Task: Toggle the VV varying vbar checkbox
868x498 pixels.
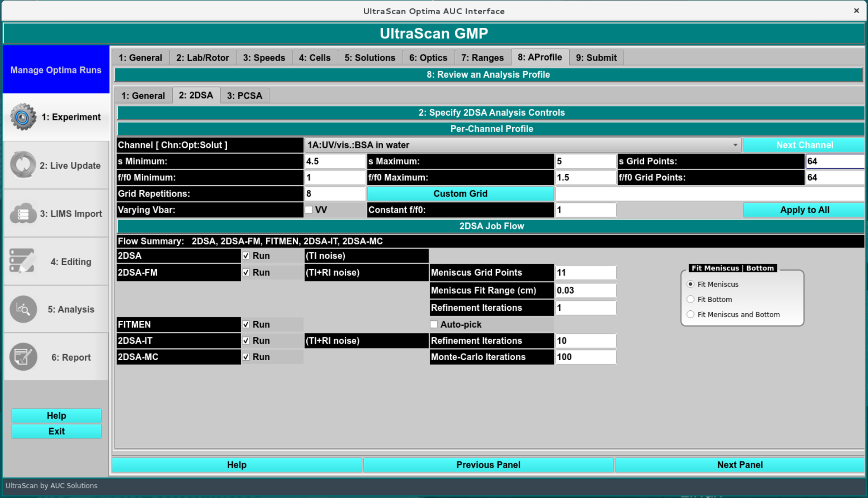Action: pyautogui.click(x=309, y=210)
